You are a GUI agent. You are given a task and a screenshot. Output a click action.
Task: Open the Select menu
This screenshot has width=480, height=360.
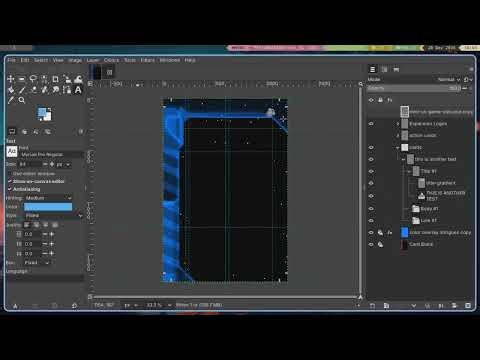coord(41,60)
